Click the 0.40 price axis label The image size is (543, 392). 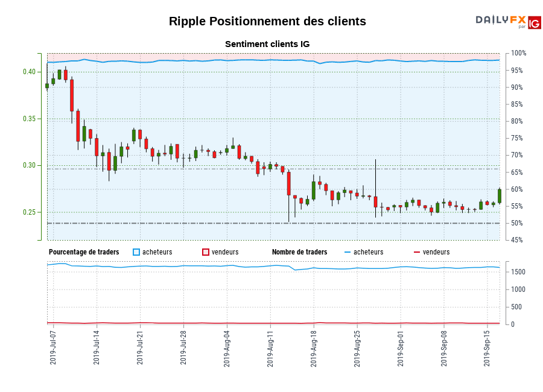tap(30, 72)
